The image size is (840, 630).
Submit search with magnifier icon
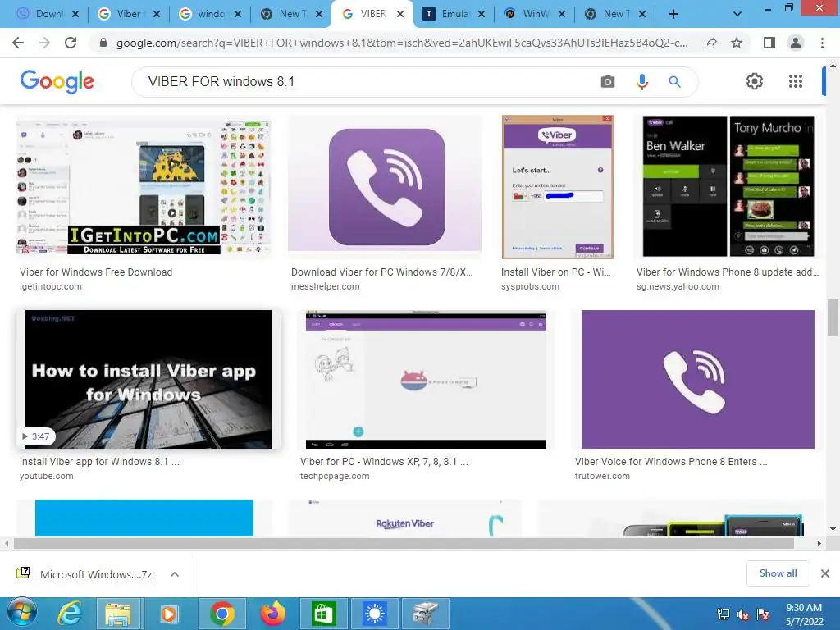(674, 81)
